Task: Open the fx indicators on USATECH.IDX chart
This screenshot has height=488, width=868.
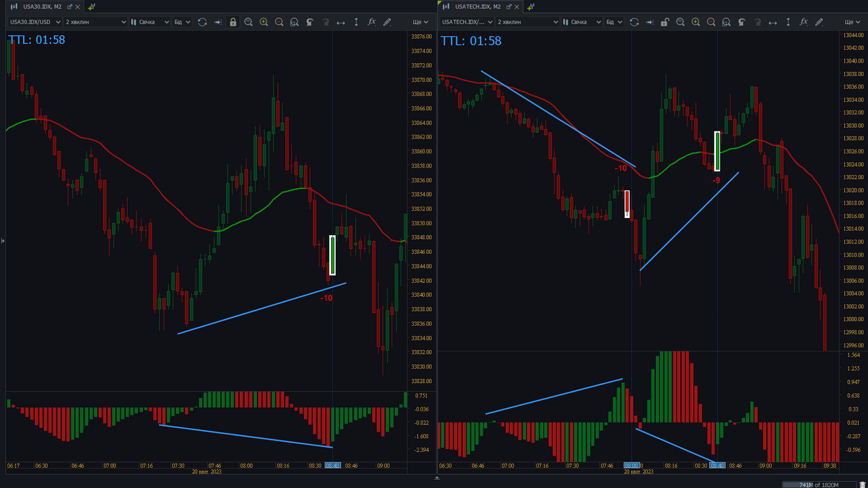Action: (x=803, y=22)
